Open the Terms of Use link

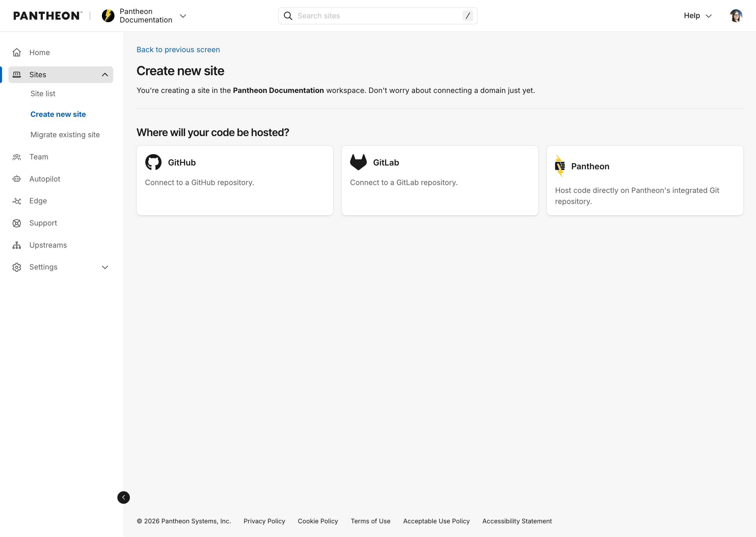tap(370, 521)
